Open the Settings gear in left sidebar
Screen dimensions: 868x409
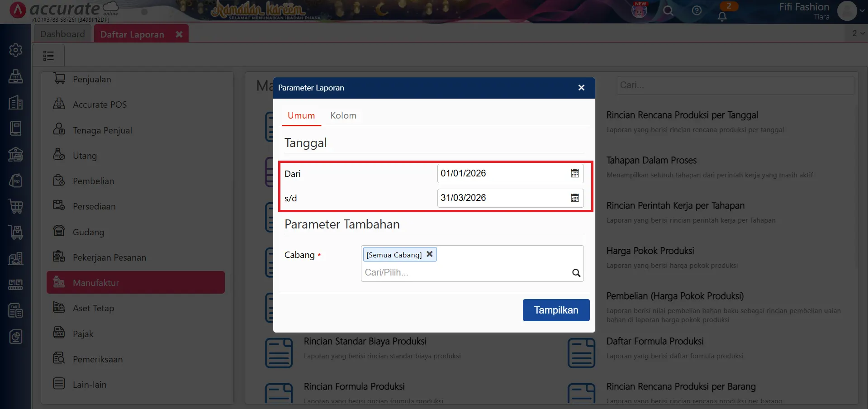(x=16, y=50)
